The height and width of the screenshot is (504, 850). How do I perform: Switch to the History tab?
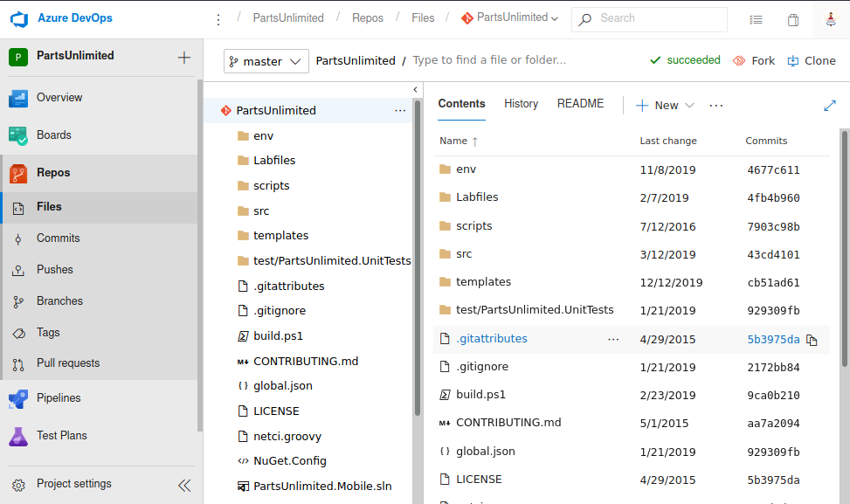pyautogui.click(x=521, y=104)
